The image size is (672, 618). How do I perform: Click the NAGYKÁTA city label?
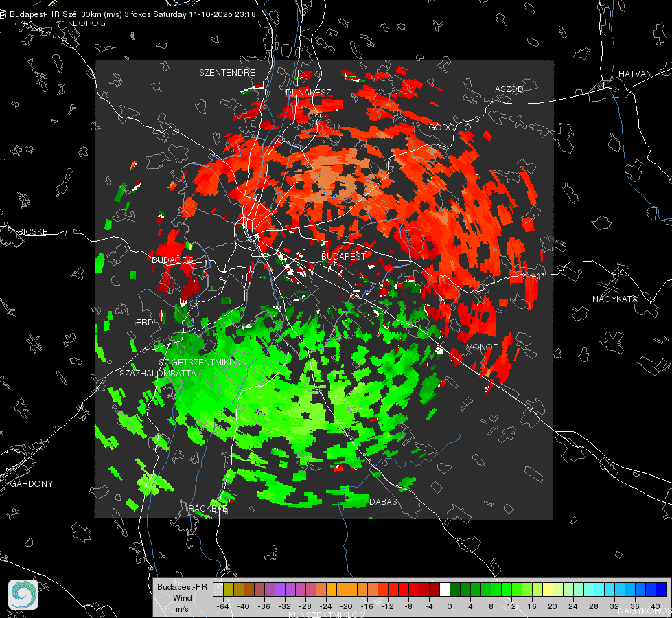[614, 299]
